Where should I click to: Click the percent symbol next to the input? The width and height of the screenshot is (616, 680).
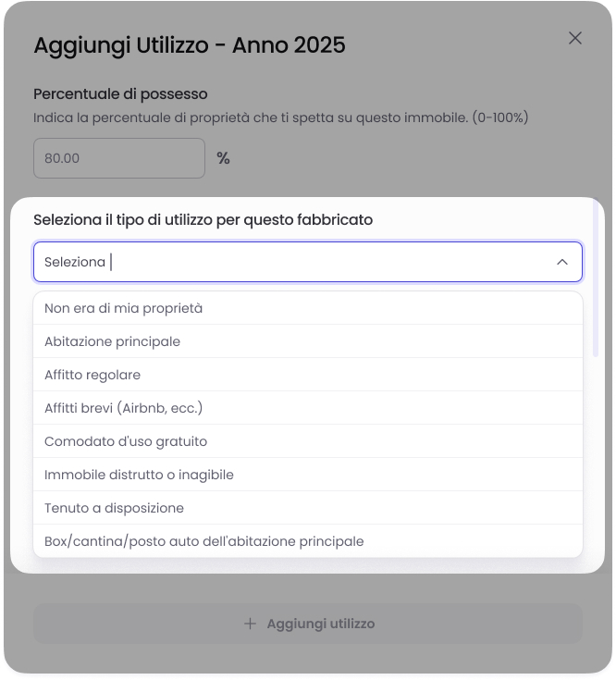pos(223,158)
